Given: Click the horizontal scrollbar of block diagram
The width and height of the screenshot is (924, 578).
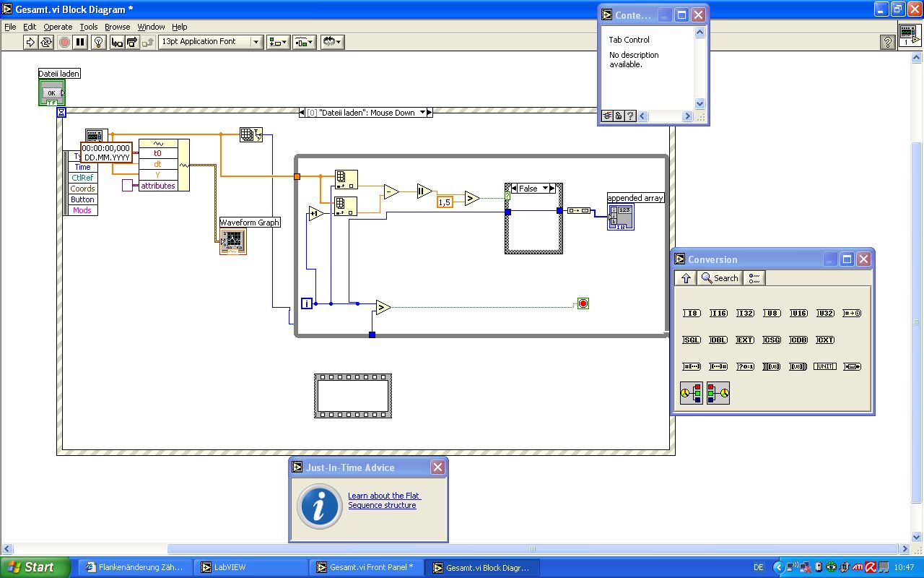Looking at the screenshot, I should (533, 548).
